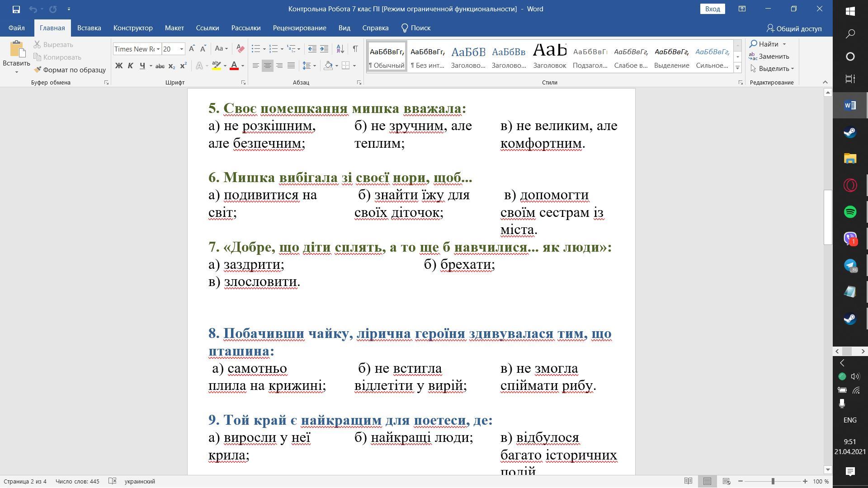
Task: Click the font size field showing 20
Action: 170,49
